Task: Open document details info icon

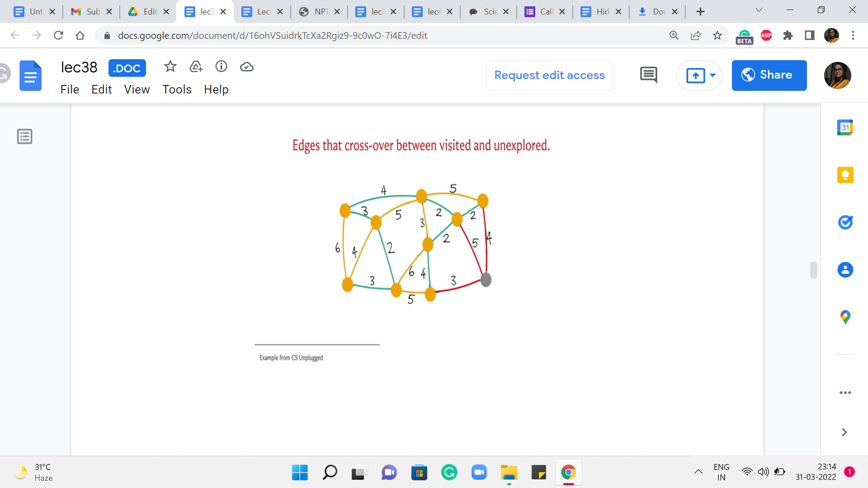Action: (x=221, y=67)
